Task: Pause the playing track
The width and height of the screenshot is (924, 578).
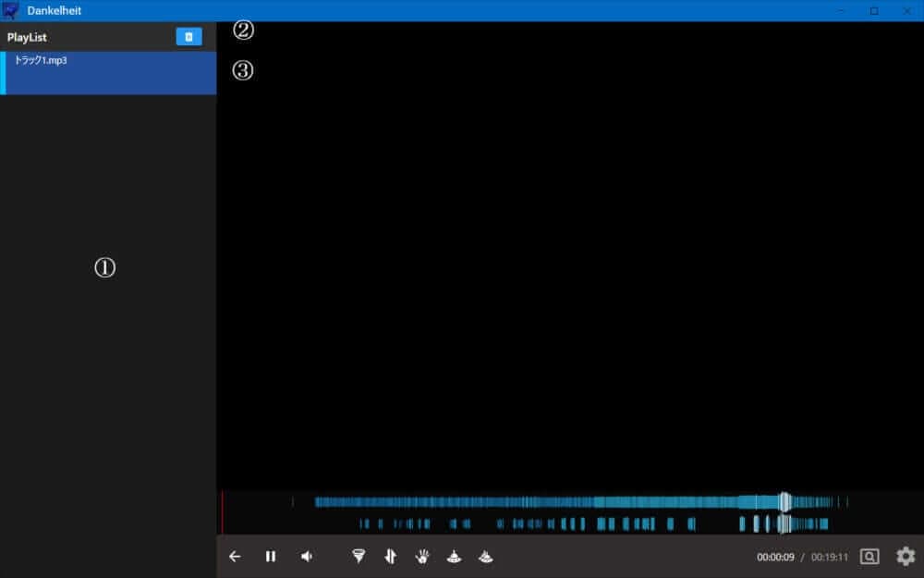Action: click(x=271, y=557)
